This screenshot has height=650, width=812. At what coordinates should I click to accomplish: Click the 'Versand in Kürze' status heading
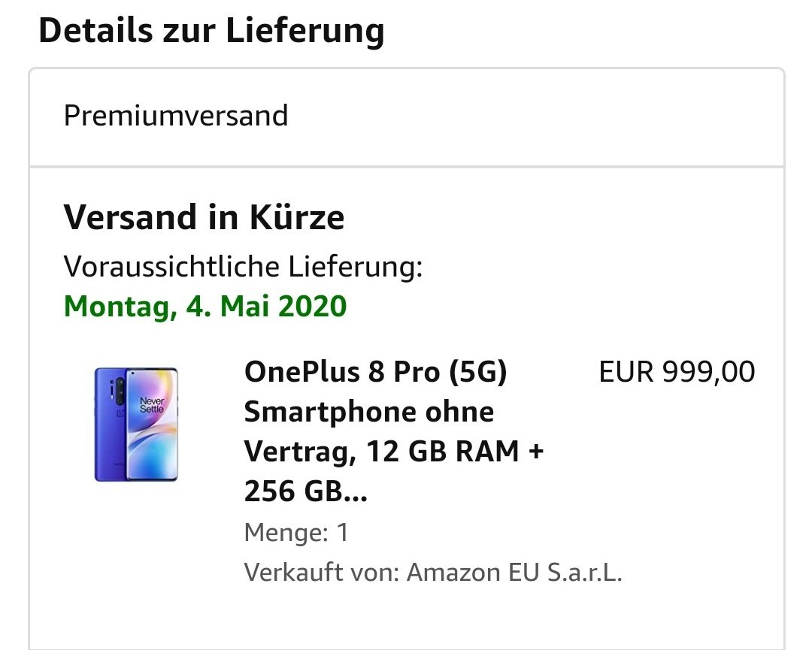point(204,217)
